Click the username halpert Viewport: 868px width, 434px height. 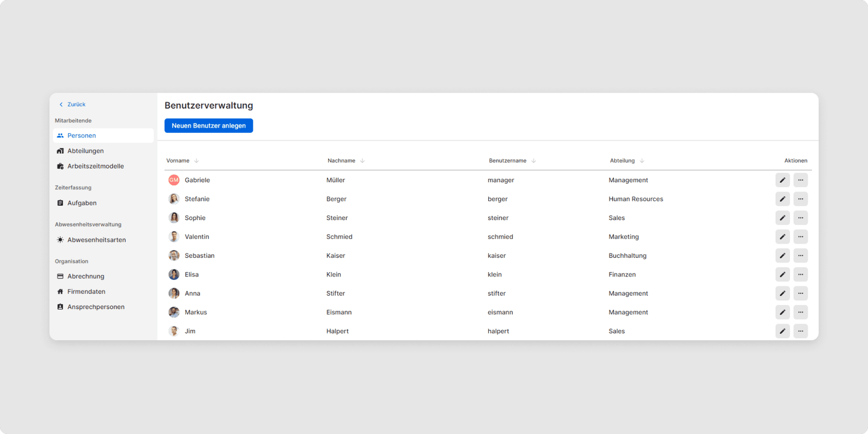pos(498,331)
